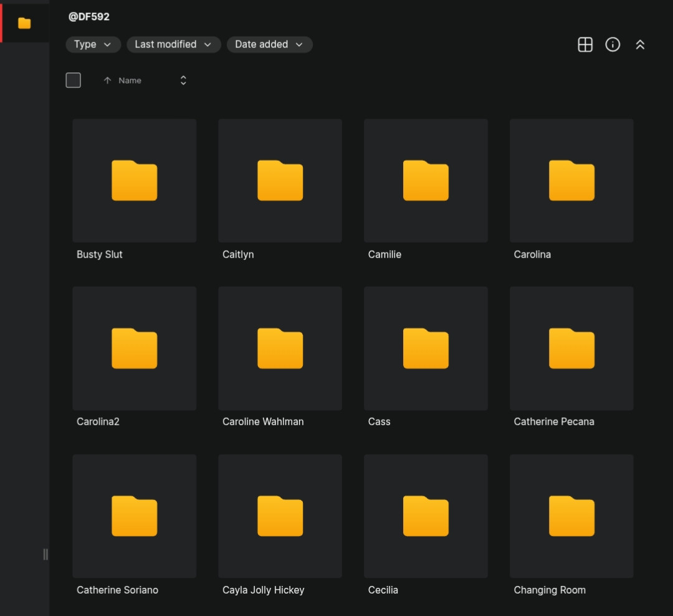Open the Camilie folder thumbnail
The width and height of the screenshot is (673, 616).
tap(426, 181)
